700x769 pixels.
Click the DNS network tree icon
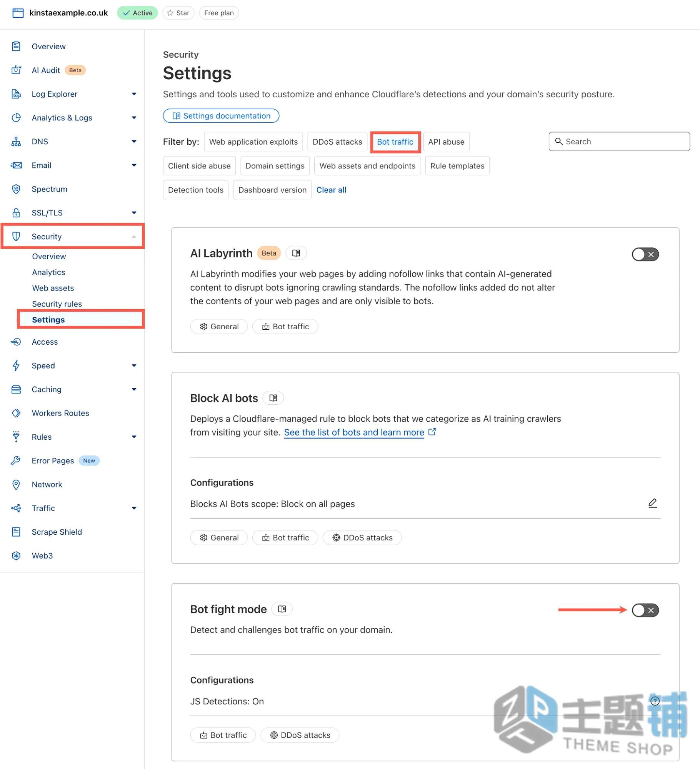(x=16, y=142)
